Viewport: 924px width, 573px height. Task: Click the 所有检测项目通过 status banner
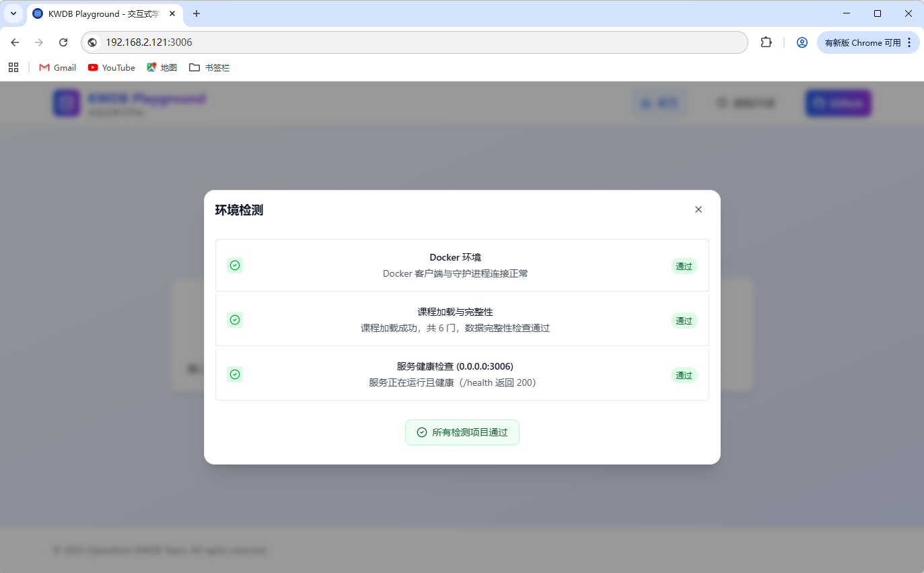click(462, 432)
